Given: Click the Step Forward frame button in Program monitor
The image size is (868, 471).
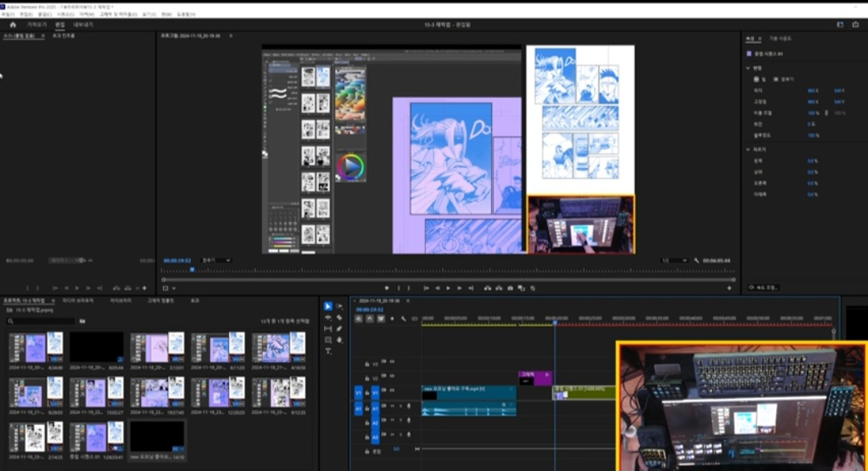Looking at the screenshot, I should (x=460, y=289).
